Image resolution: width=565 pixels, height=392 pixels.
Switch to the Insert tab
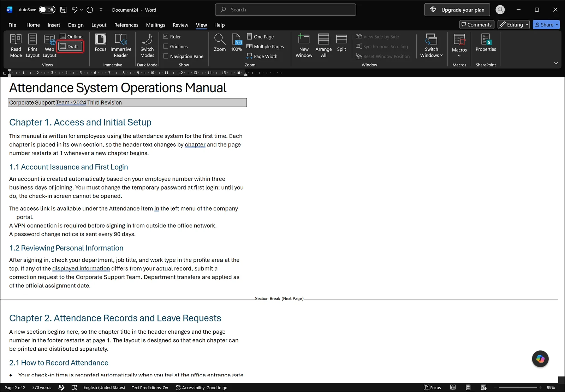click(x=54, y=25)
